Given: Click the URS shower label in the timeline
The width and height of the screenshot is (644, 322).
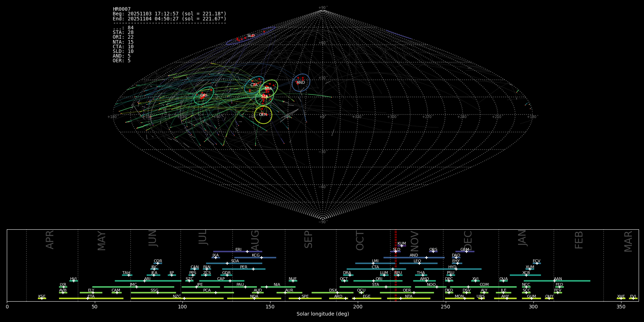Looking at the screenshot, I should click(481, 297).
